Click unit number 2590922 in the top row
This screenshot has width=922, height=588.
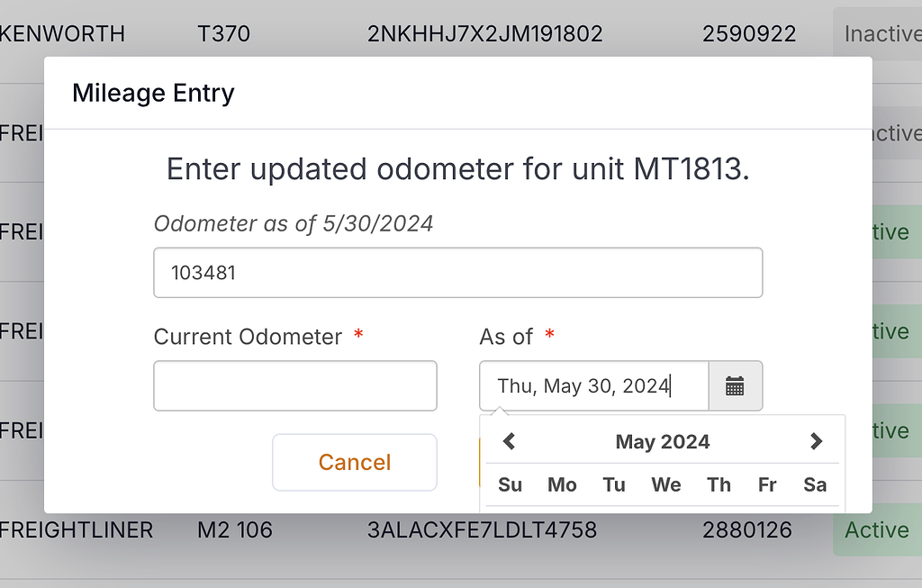tap(749, 33)
